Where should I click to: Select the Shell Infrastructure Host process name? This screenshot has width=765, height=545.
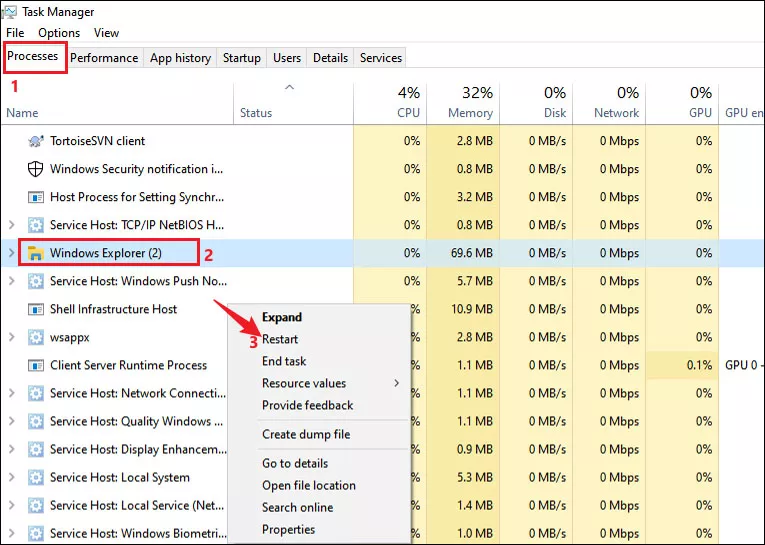pos(113,309)
